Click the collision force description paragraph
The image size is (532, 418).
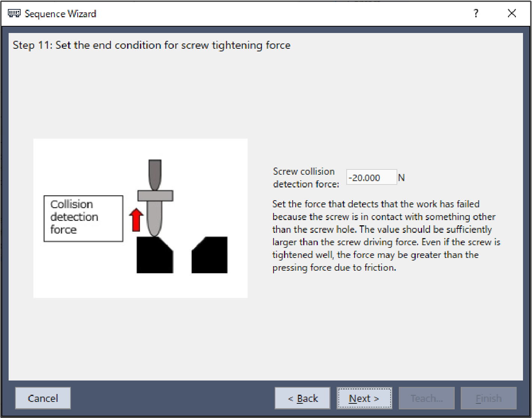(x=386, y=235)
